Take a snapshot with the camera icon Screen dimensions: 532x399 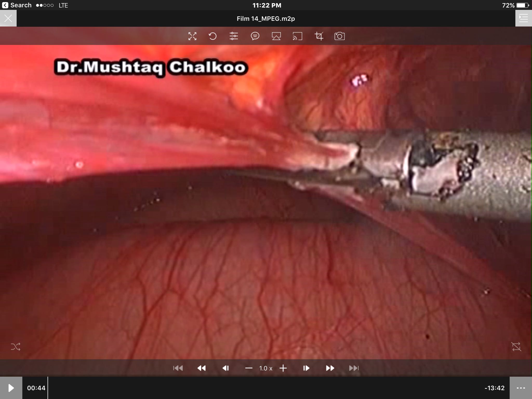tap(340, 36)
